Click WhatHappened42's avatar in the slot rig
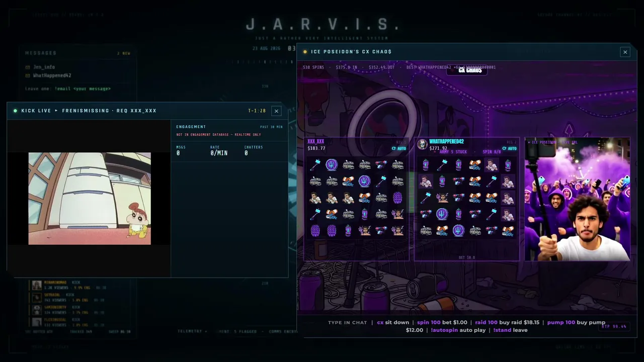Viewport: 644px width, 362px height. click(x=422, y=145)
